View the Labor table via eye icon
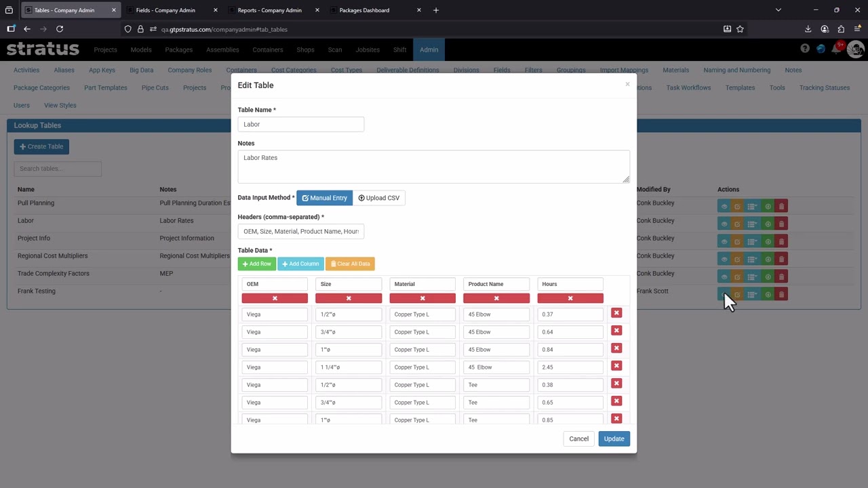 click(724, 224)
